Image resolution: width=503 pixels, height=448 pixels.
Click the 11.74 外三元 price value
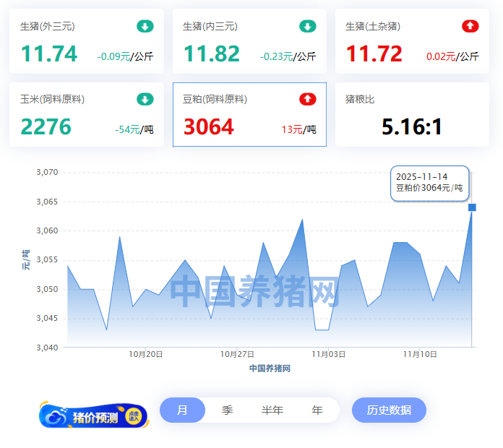(48, 54)
